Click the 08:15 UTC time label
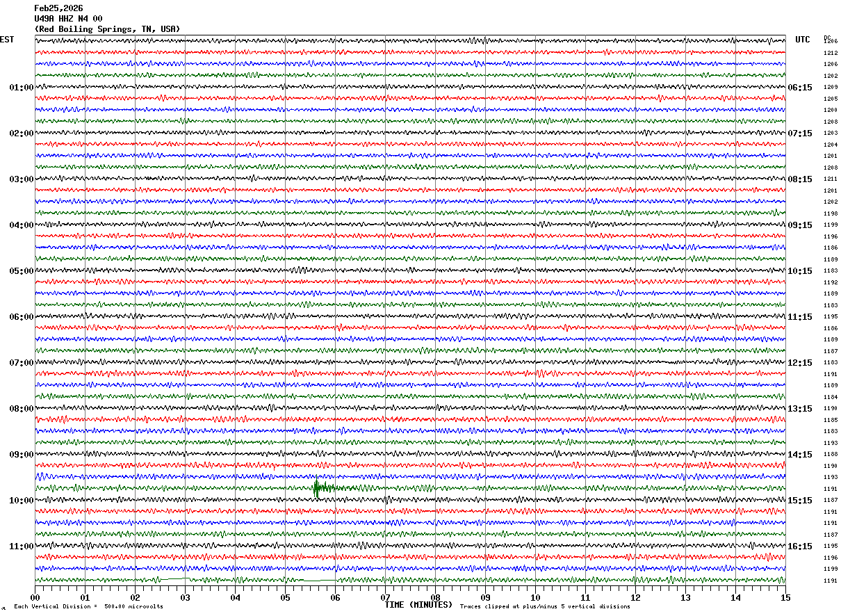841x616 pixels. (x=800, y=179)
